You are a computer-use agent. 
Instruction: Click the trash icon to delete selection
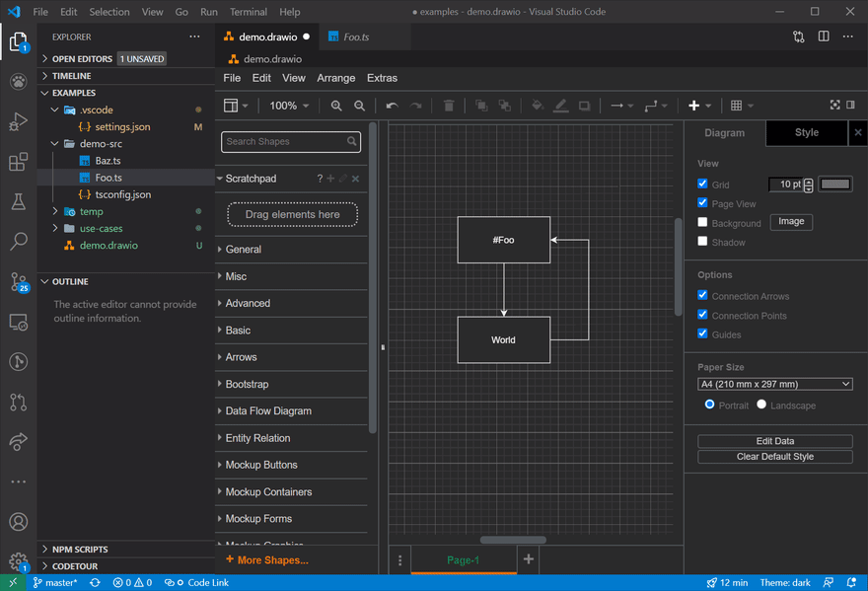(x=449, y=105)
